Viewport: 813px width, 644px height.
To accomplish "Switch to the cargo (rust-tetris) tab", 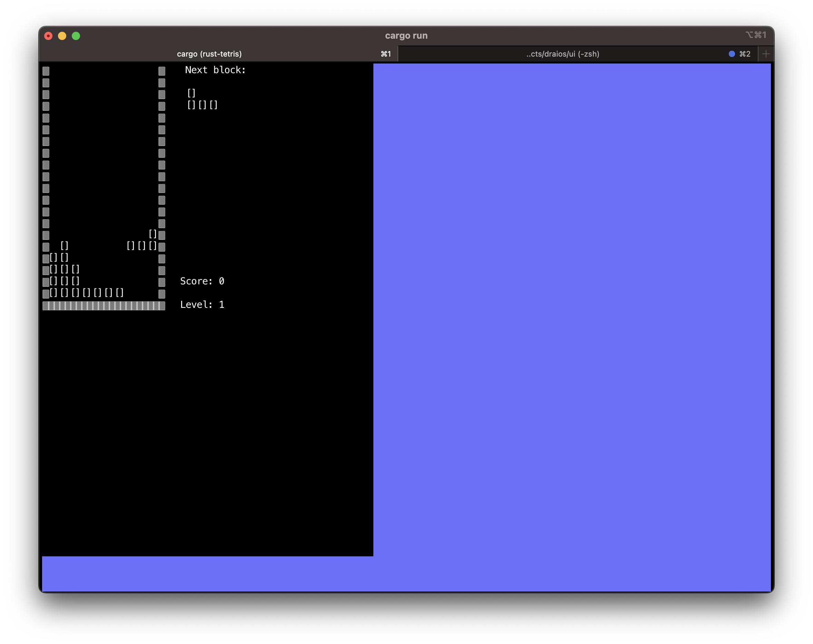I will coord(209,54).
